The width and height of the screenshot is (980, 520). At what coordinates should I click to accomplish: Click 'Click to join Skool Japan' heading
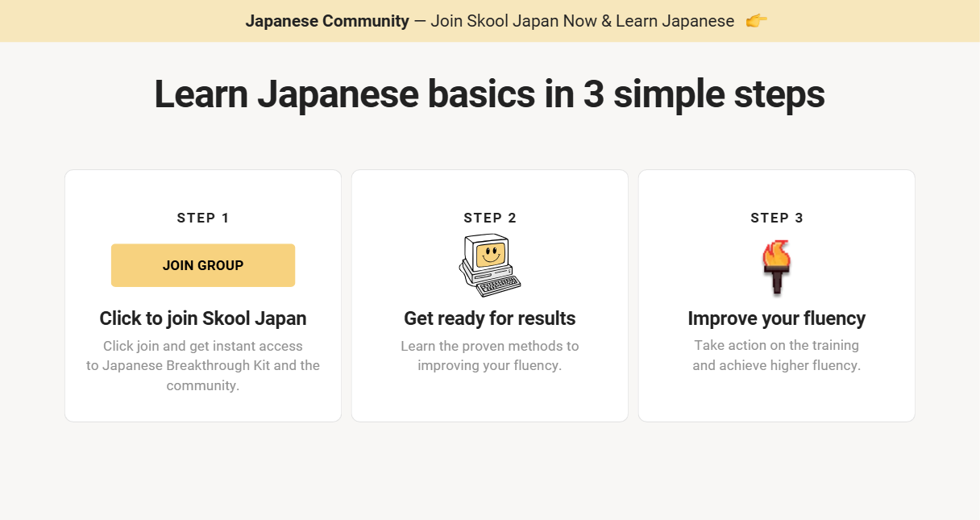pyautogui.click(x=203, y=318)
